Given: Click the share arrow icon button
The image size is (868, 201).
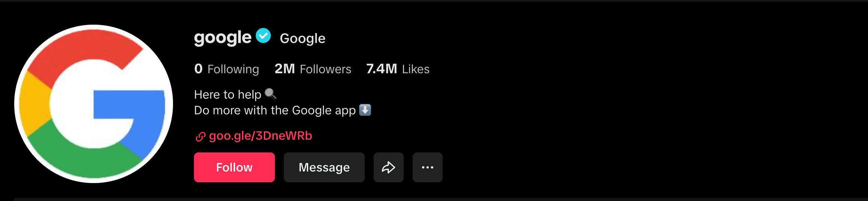Looking at the screenshot, I should (388, 167).
